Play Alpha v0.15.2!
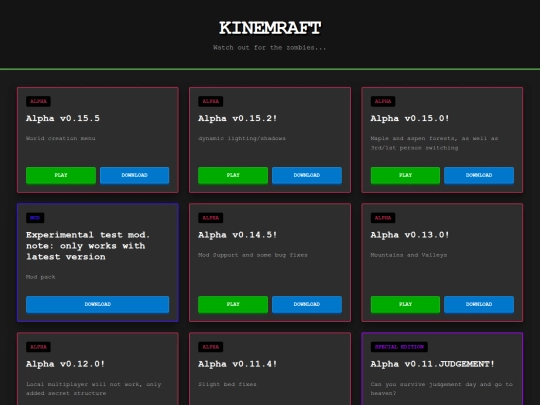 (x=233, y=175)
